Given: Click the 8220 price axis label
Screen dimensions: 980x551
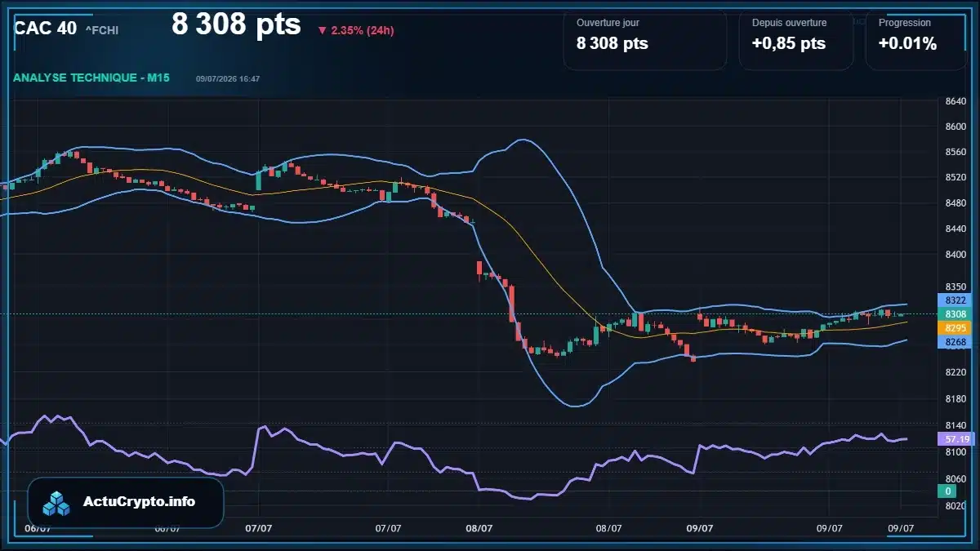Looking at the screenshot, I should point(955,372).
